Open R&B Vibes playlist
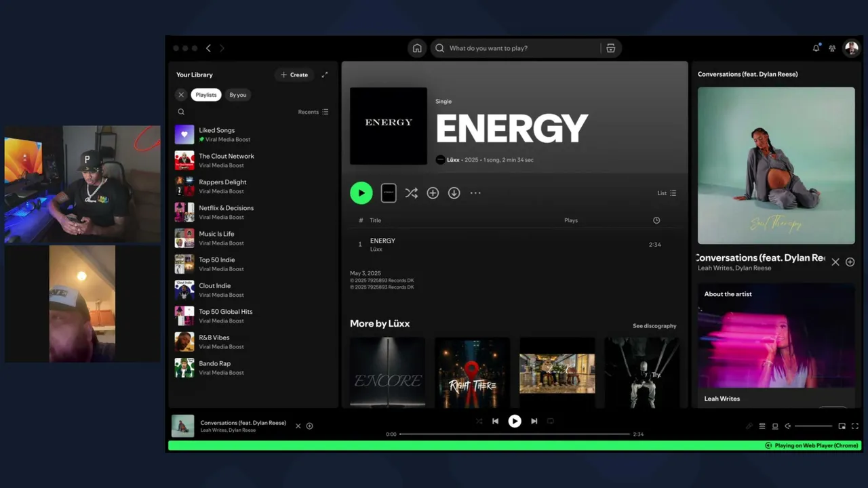The height and width of the screenshot is (488, 868). click(x=252, y=342)
